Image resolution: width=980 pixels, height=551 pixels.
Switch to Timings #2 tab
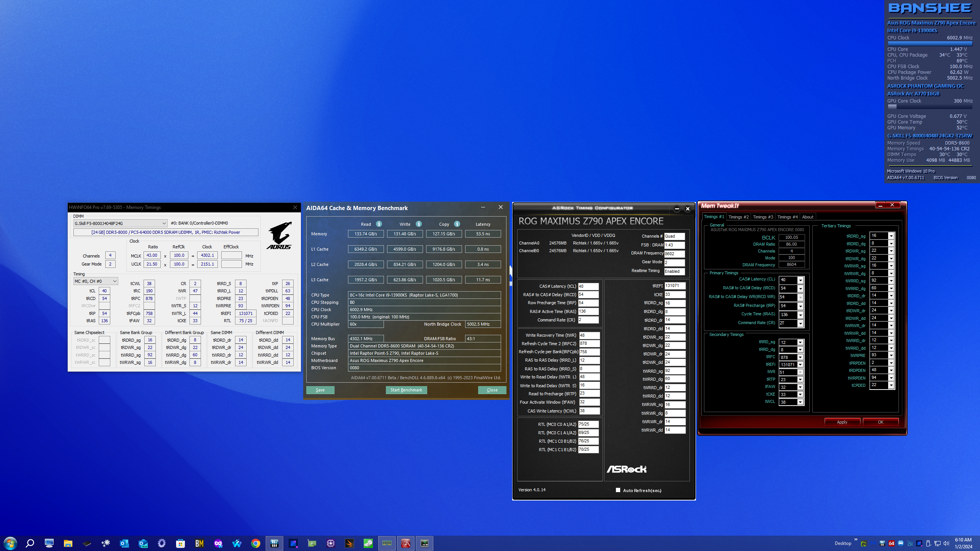pyautogui.click(x=738, y=217)
